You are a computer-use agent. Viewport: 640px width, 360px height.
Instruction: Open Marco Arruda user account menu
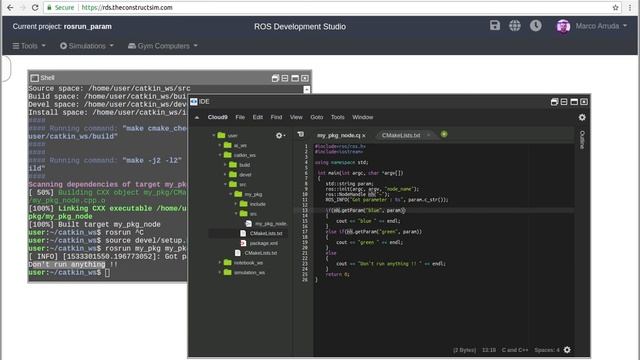tap(601, 26)
